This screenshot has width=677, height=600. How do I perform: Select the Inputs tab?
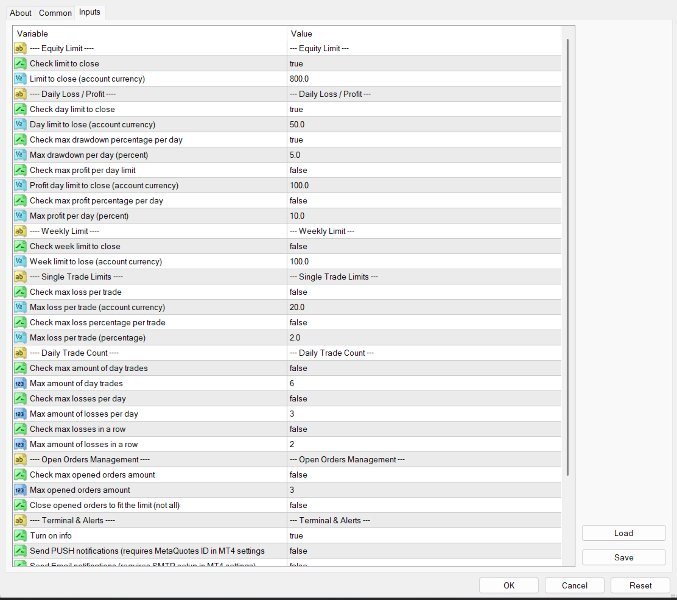pos(90,12)
